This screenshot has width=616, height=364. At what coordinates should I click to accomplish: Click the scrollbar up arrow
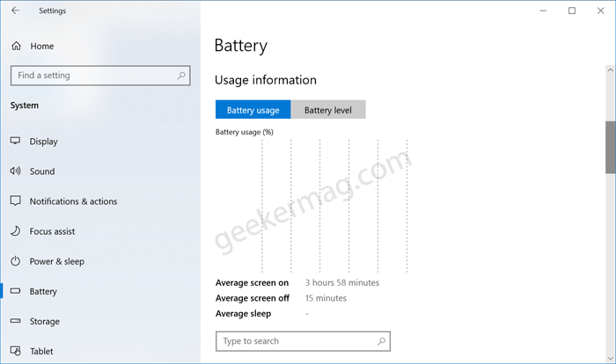[610, 69]
